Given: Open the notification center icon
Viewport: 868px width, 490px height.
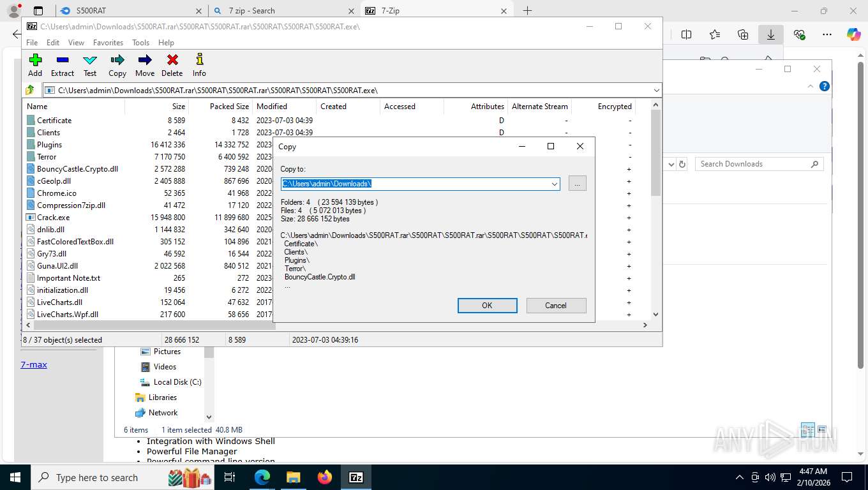Looking at the screenshot, I should coord(847,477).
